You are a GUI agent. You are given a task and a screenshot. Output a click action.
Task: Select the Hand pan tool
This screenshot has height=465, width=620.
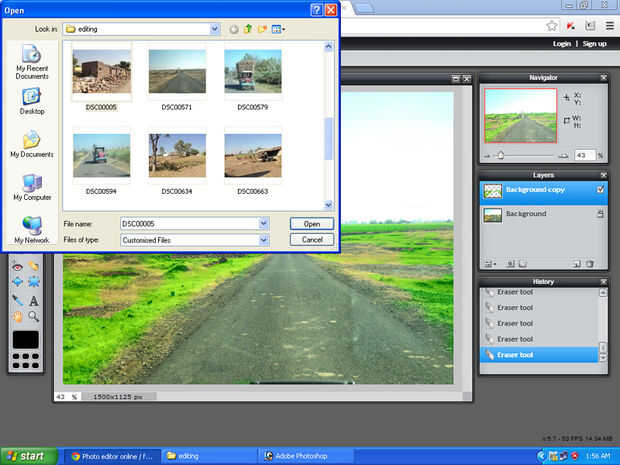(17, 316)
